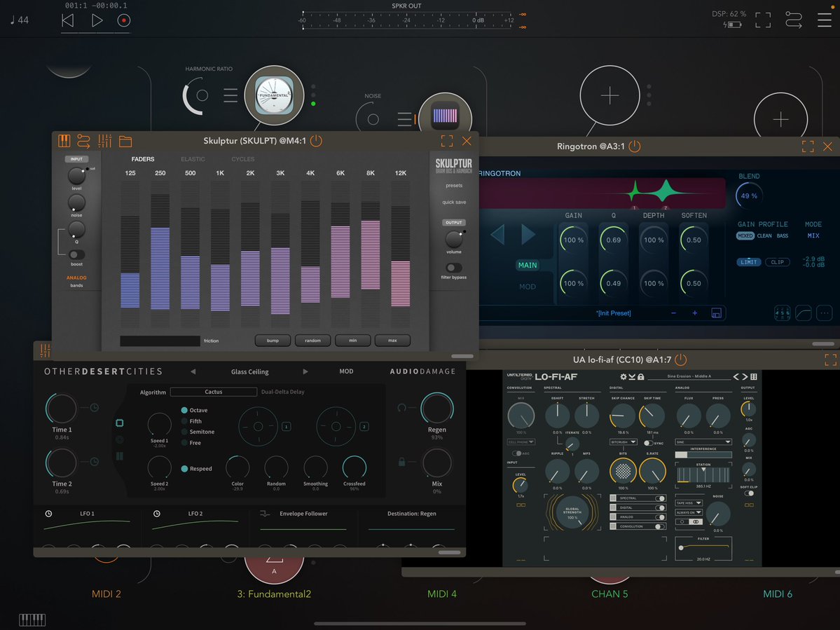Image resolution: width=840 pixels, height=630 pixels.
Task: Toggle SOFT CLIP switch in LO-FI-AF
Action: click(749, 493)
